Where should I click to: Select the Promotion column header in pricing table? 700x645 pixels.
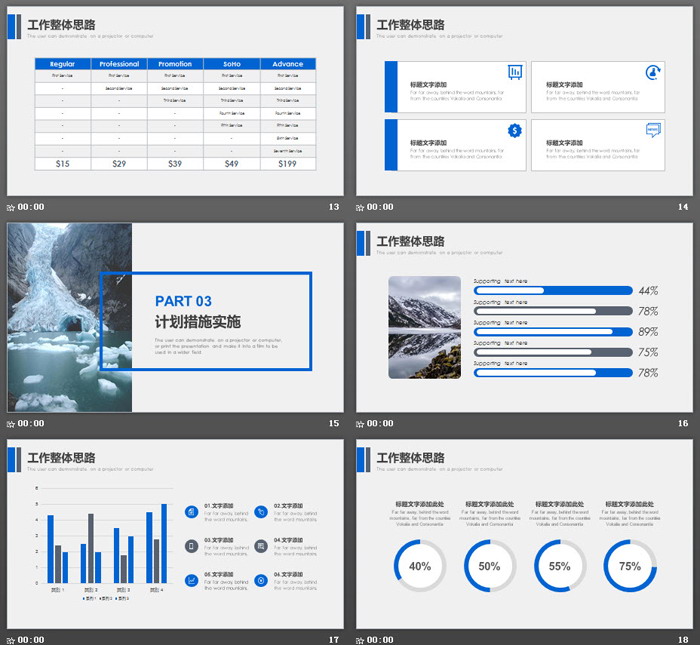(x=175, y=64)
